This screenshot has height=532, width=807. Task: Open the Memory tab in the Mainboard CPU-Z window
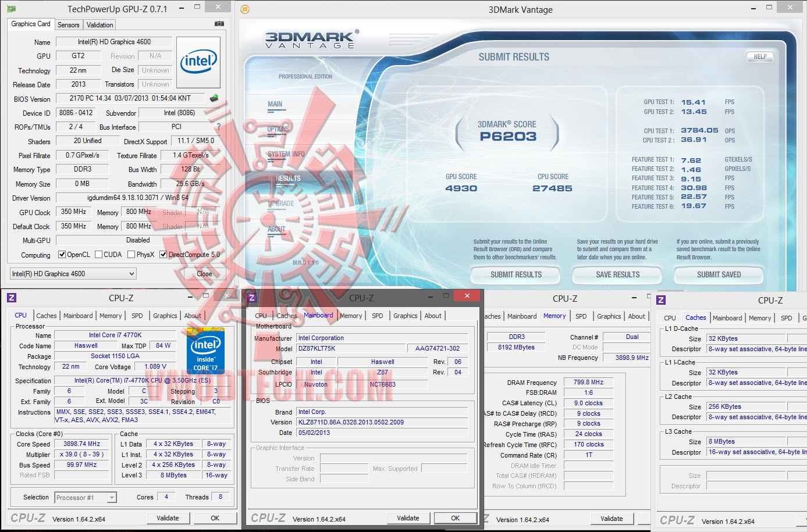tap(351, 316)
